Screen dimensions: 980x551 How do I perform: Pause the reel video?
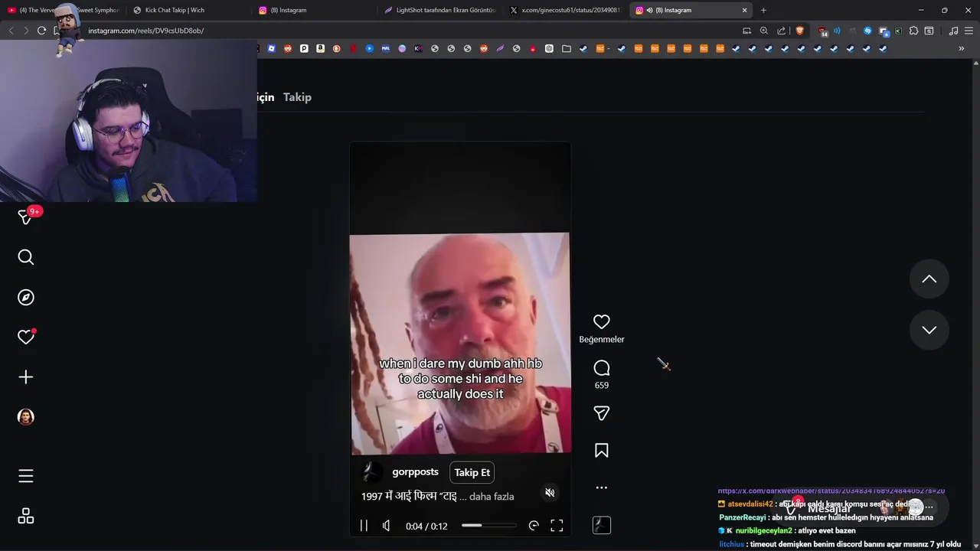tap(364, 526)
